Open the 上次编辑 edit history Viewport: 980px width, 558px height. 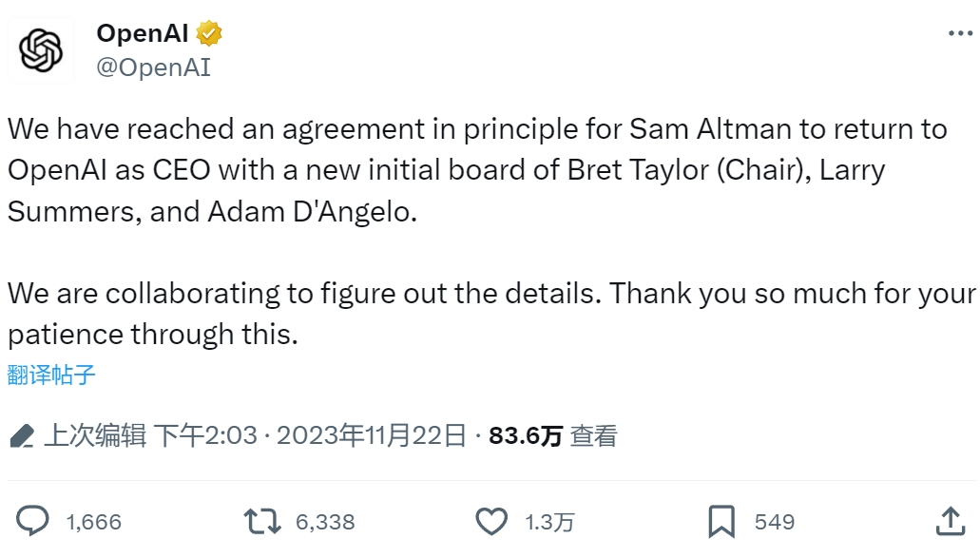95,435
